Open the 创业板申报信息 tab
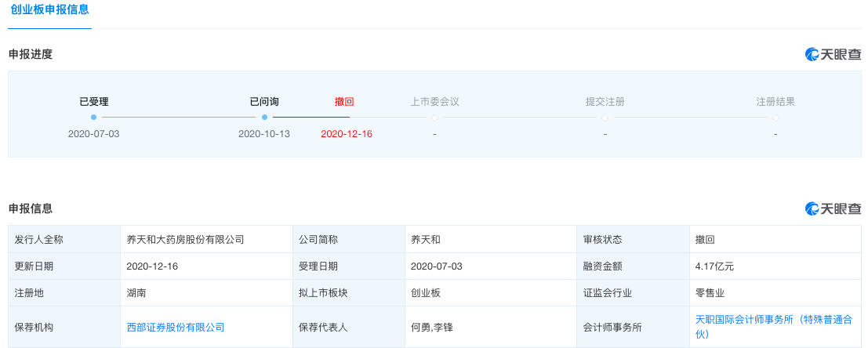The image size is (868, 348). 50,10
